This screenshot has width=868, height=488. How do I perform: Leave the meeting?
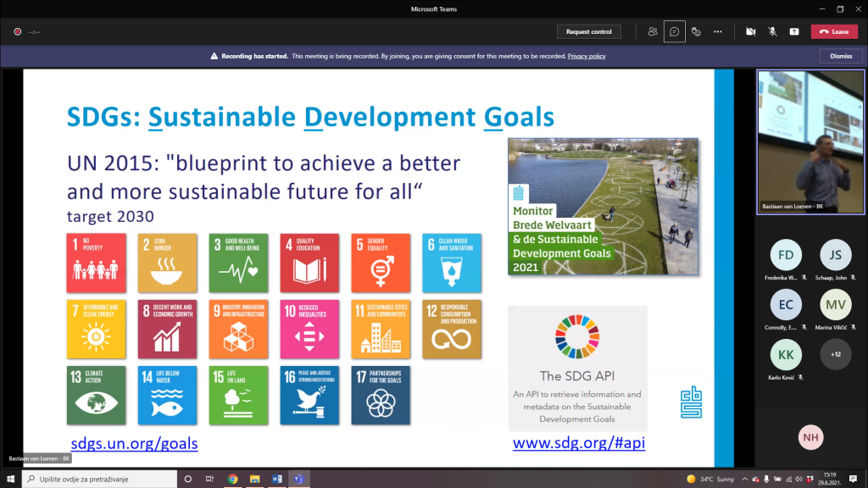834,31
